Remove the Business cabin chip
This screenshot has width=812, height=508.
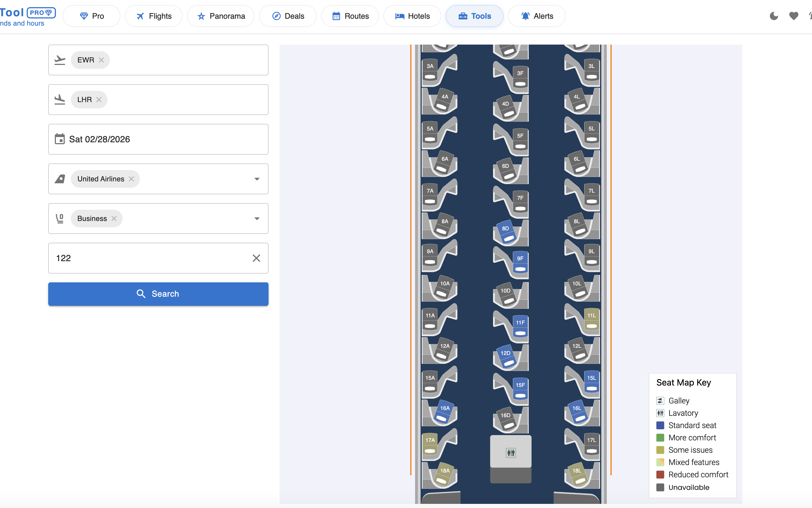coord(114,219)
